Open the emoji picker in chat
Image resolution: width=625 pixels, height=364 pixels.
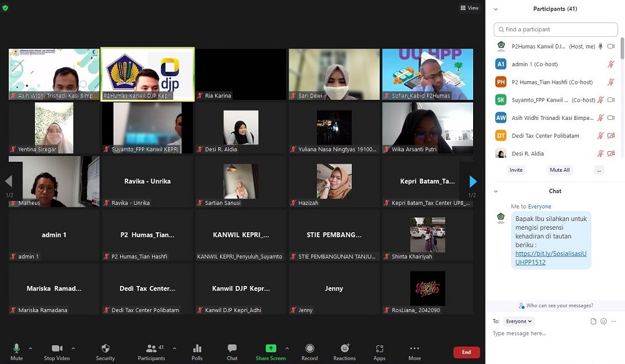click(604, 322)
